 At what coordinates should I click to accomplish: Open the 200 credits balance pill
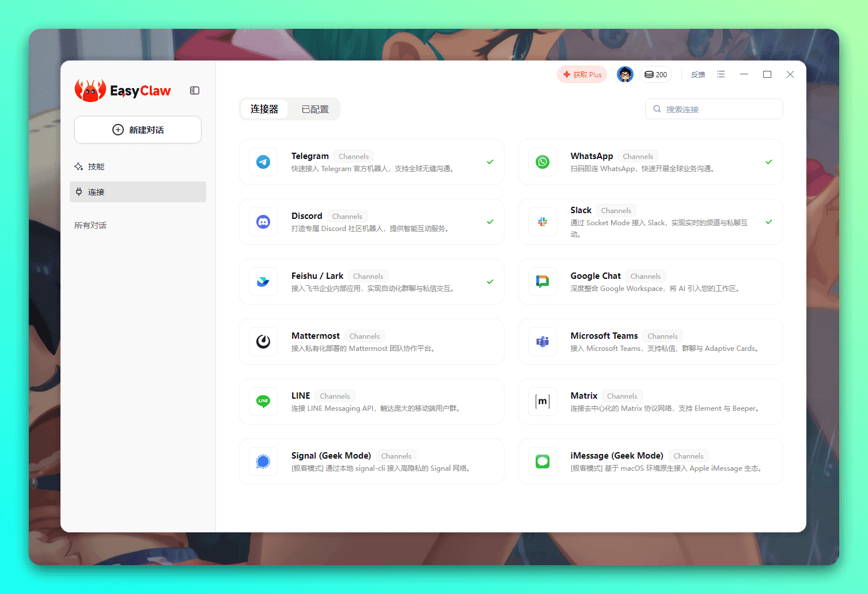(655, 74)
